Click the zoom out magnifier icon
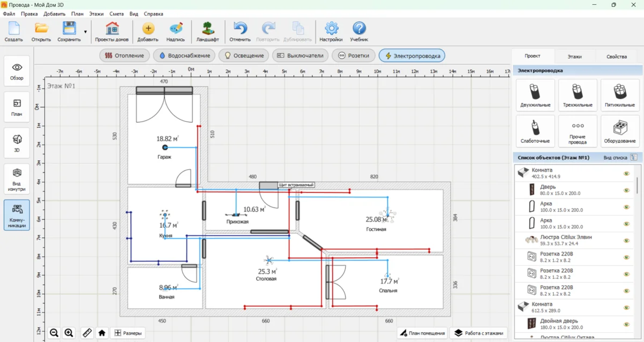644x342 pixels. [x=54, y=333]
